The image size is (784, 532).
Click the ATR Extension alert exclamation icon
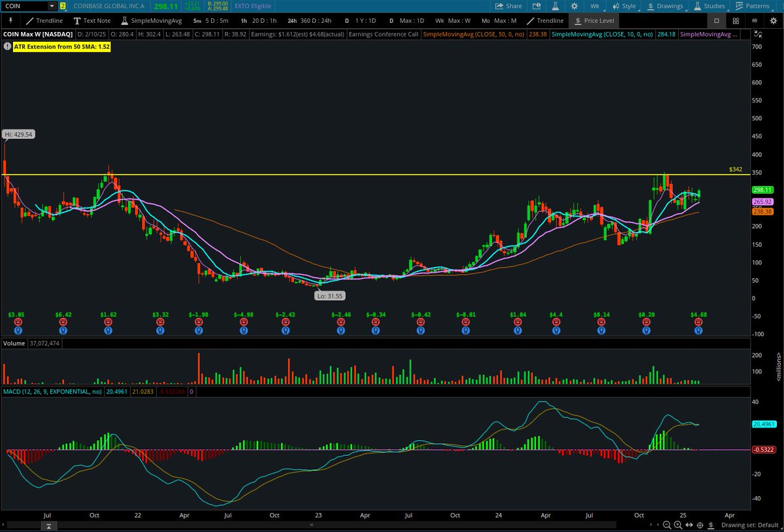pyautogui.click(x=7, y=46)
